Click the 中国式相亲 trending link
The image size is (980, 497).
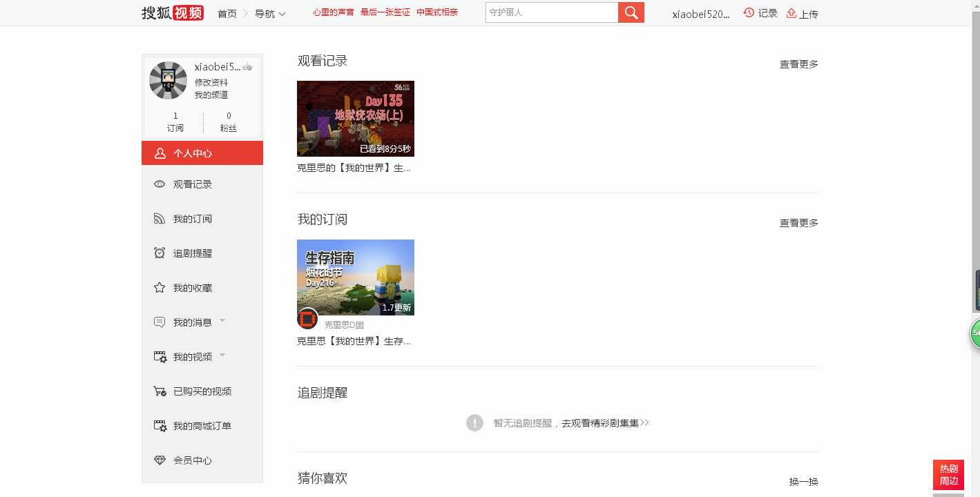pyautogui.click(x=437, y=12)
